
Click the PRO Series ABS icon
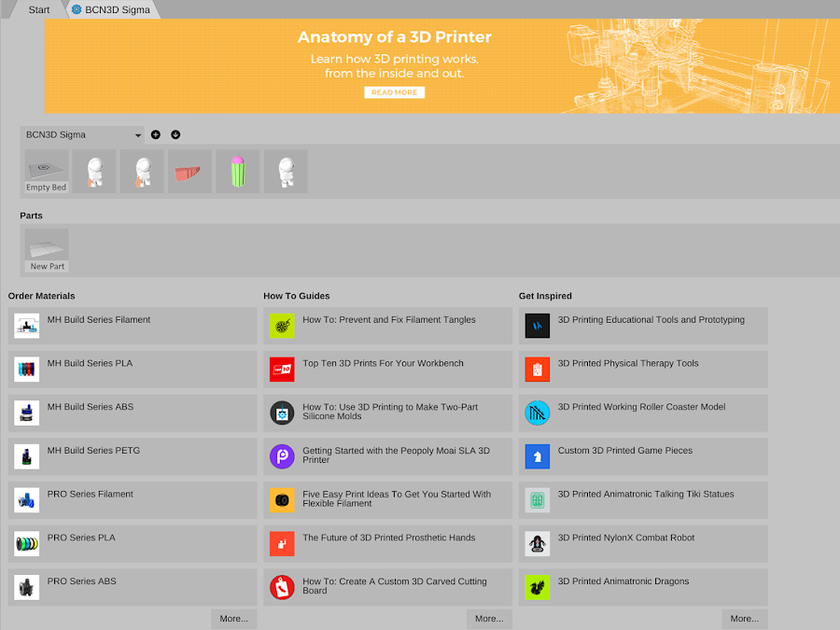[27, 587]
